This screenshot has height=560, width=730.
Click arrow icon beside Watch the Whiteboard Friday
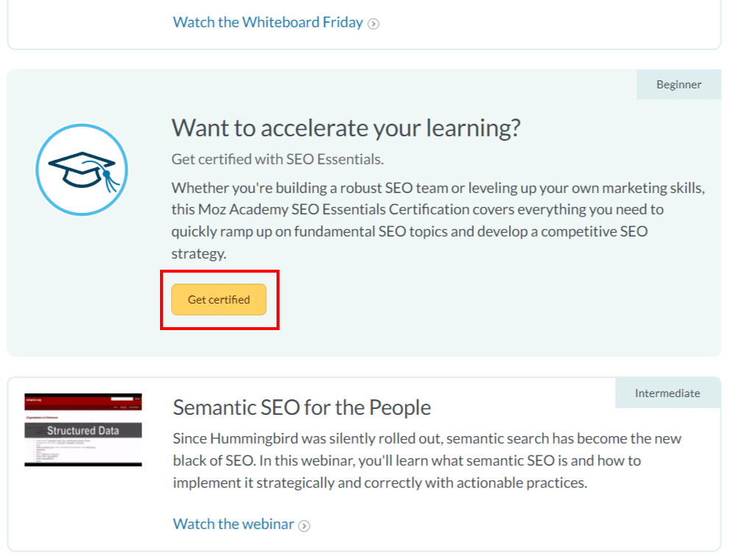(x=374, y=24)
